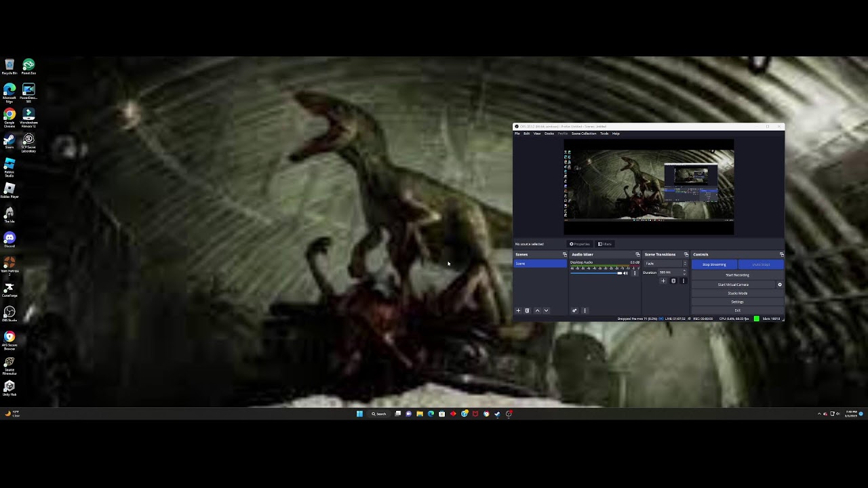Open Settings from OBS Controls
Viewport: 868px width, 488px height.
point(737,302)
